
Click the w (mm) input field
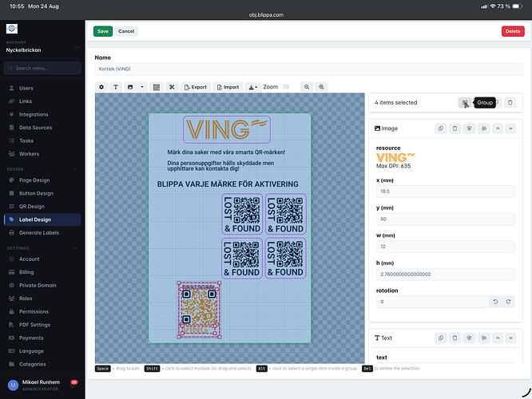click(x=445, y=247)
